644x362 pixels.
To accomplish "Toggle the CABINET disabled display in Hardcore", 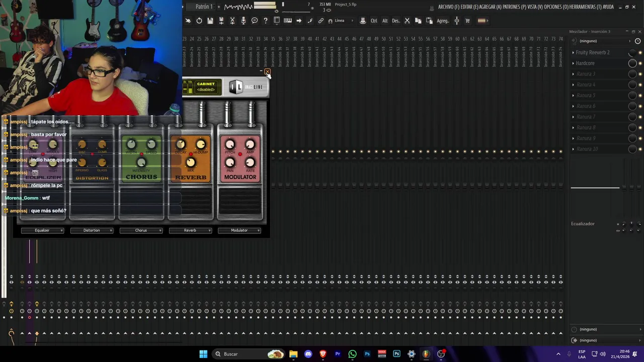I will (x=206, y=86).
